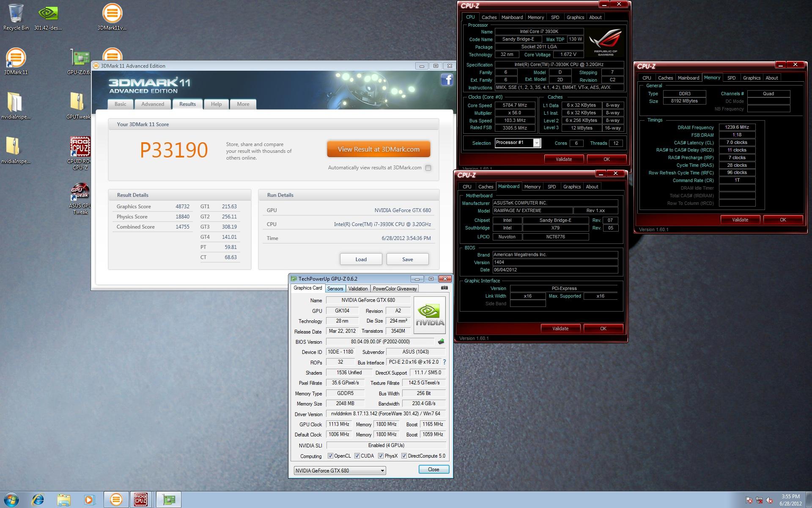The width and height of the screenshot is (812, 508).
Task: Launch ASUS GPU Tweak desktop shortcut
Action: coord(80,199)
